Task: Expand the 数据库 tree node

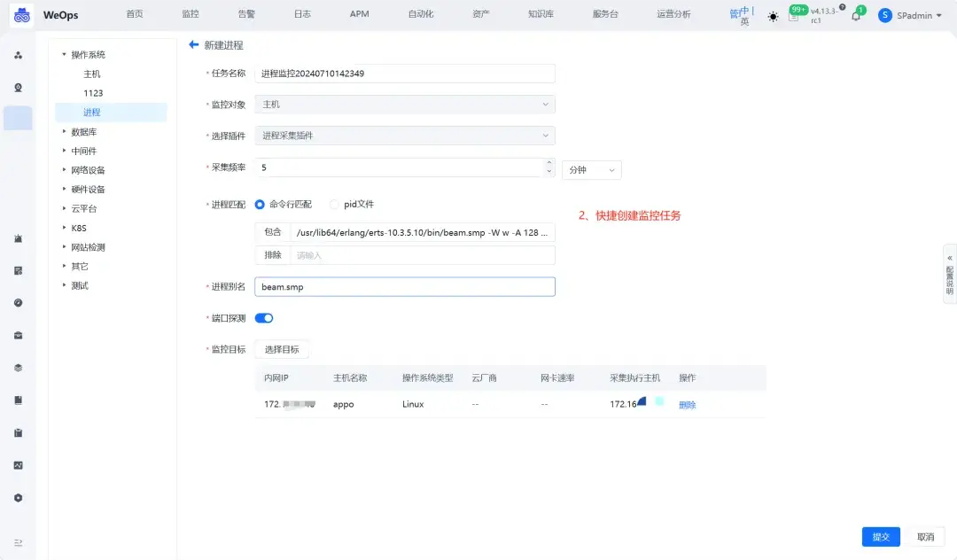Action: coord(64,131)
